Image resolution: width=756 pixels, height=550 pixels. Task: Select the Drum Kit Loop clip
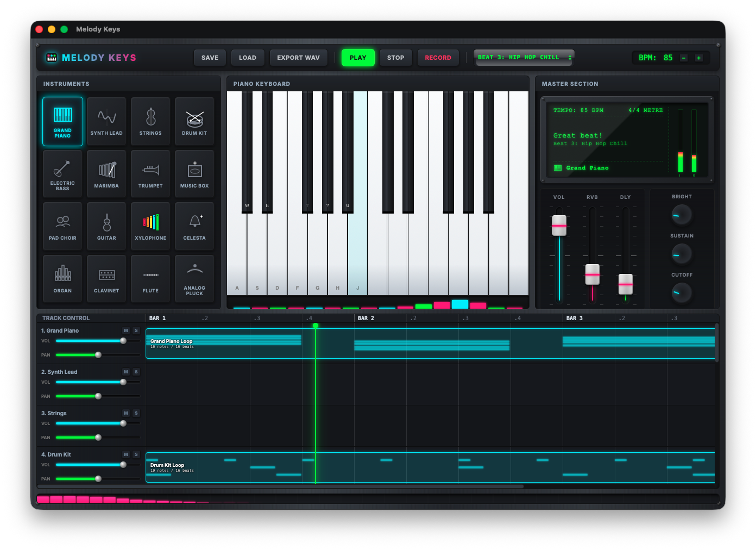point(430,467)
